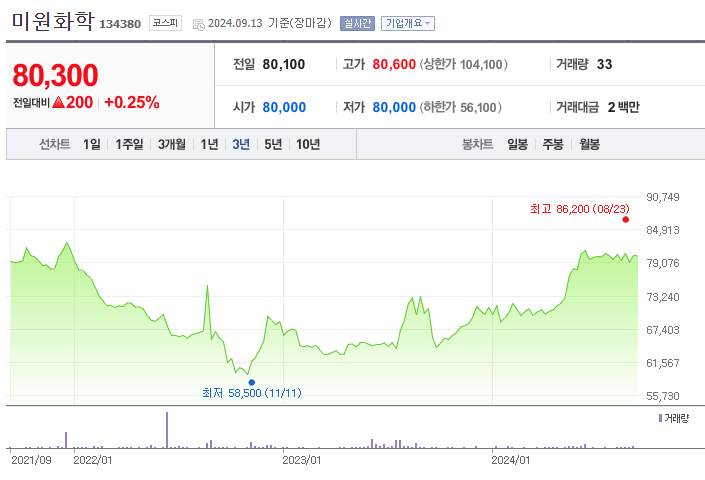Click low price 80,000 next to 저가
This screenshot has height=480, width=705.
point(394,107)
